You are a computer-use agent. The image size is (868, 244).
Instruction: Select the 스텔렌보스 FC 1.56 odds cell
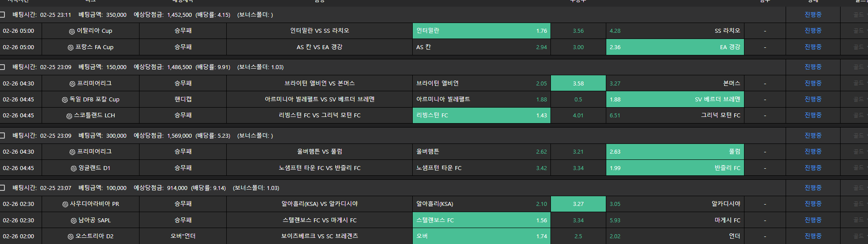click(x=481, y=220)
